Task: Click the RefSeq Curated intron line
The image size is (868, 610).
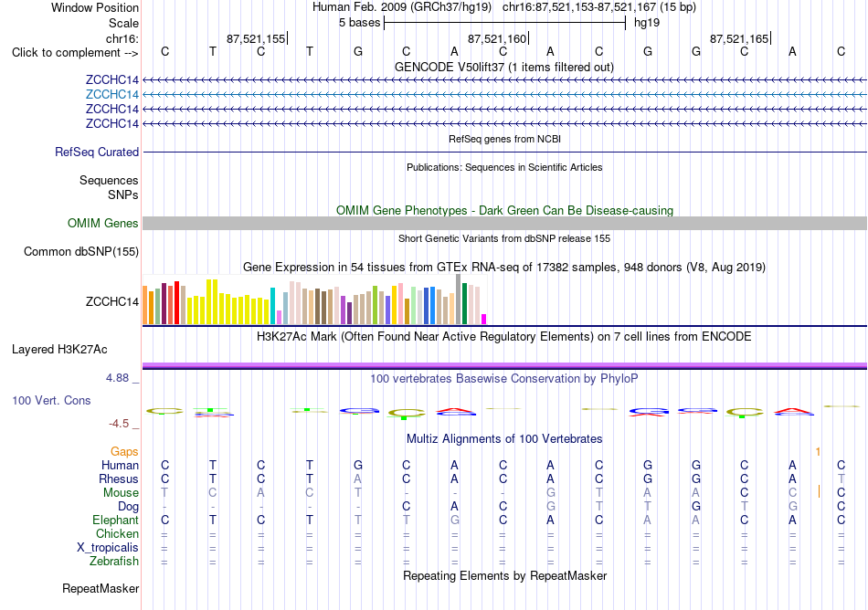Action: tap(504, 152)
